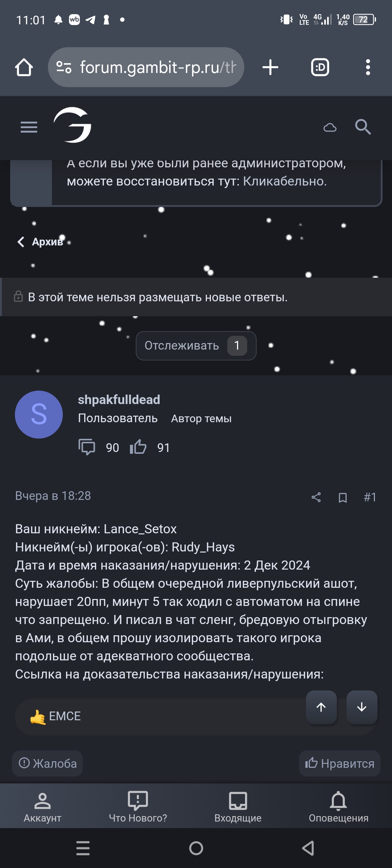Open the browser three-dot menu
Viewport: 392px width, 868px height.
[x=368, y=68]
